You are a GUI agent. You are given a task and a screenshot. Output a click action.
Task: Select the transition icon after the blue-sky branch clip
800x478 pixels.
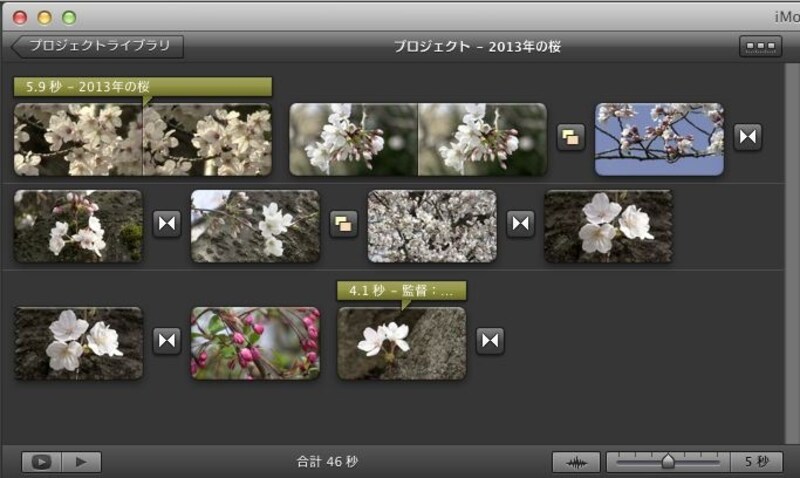click(748, 138)
